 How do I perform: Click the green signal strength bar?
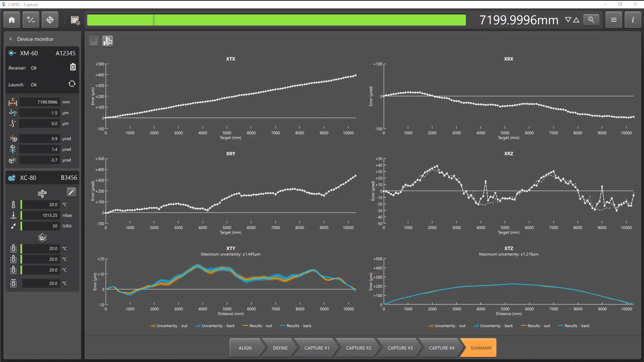(x=276, y=20)
